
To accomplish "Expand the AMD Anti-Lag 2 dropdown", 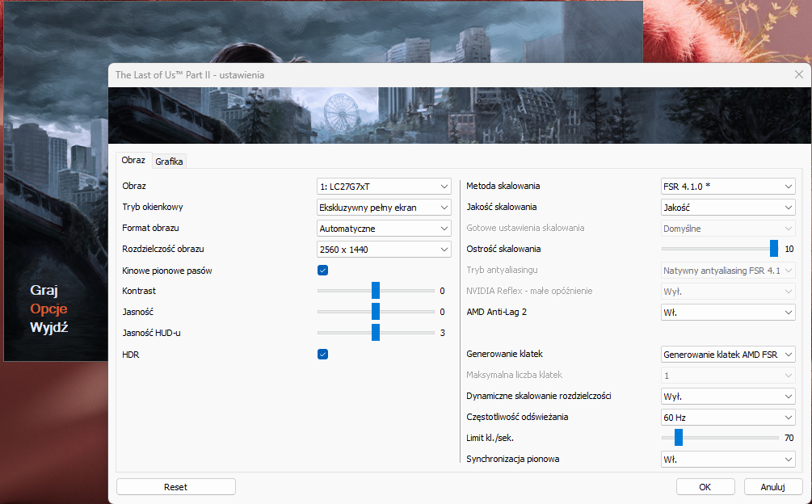I will point(727,312).
